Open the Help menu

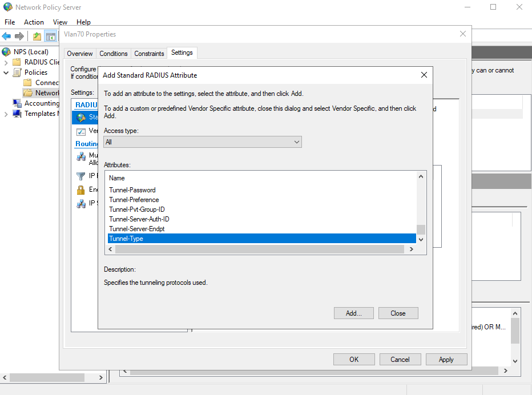83,22
